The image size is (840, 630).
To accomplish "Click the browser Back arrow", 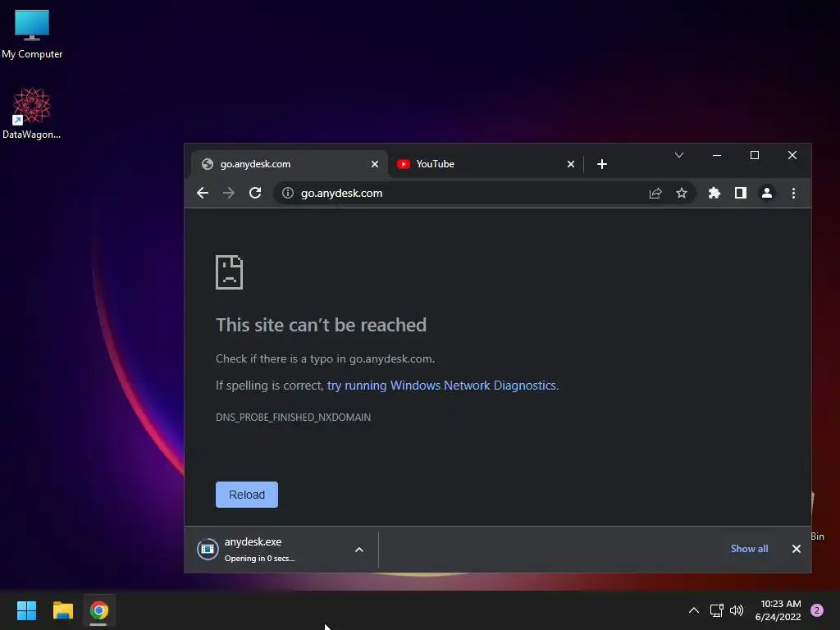I will click(x=203, y=193).
